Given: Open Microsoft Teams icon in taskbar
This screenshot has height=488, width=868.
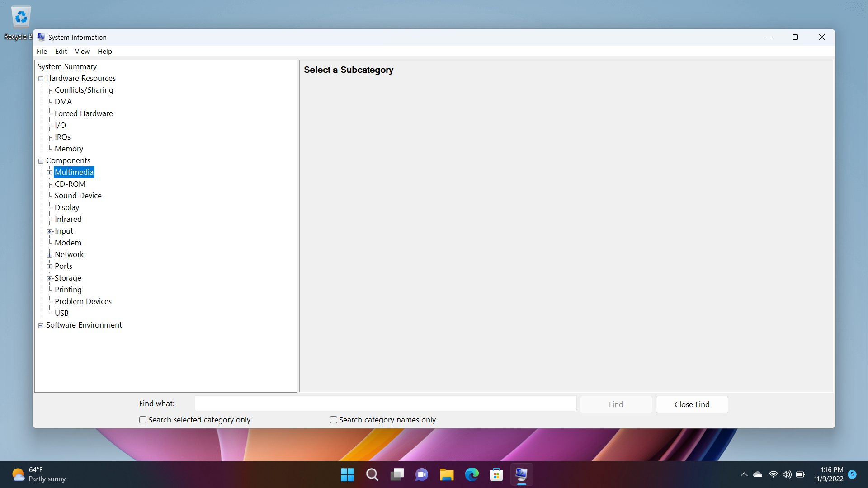Looking at the screenshot, I should [x=422, y=474].
